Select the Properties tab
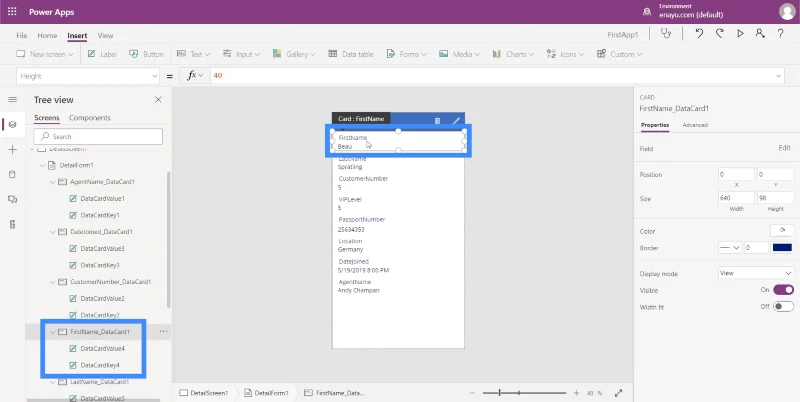The width and height of the screenshot is (800, 402). [655, 125]
